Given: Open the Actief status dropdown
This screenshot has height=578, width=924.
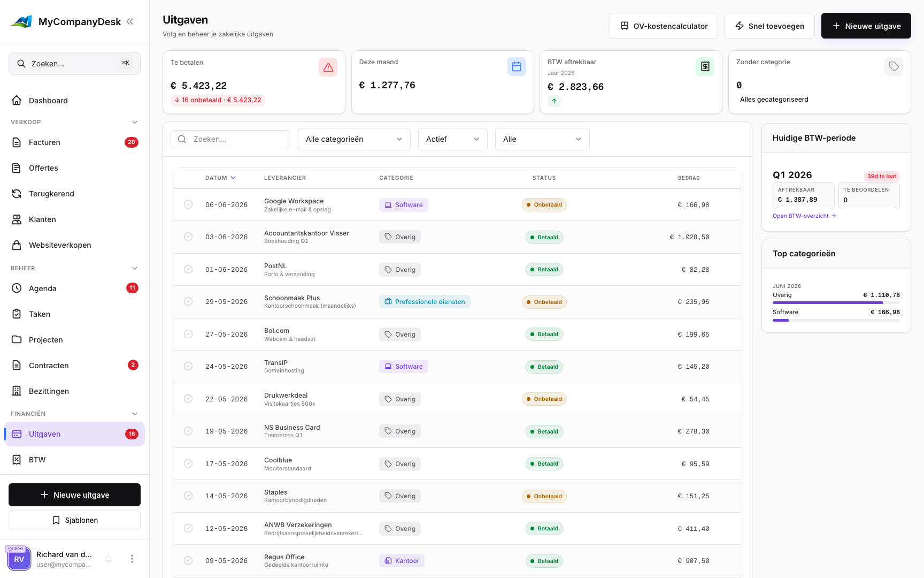Looking at the screenshot, I should pos(452,139).
